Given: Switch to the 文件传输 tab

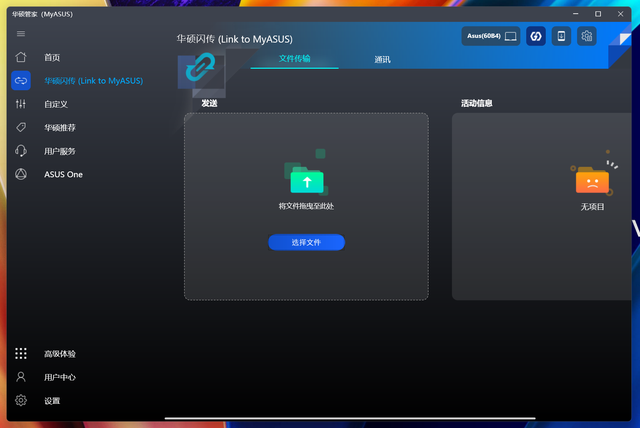Looking at the screenshot, I should (294, 59).
